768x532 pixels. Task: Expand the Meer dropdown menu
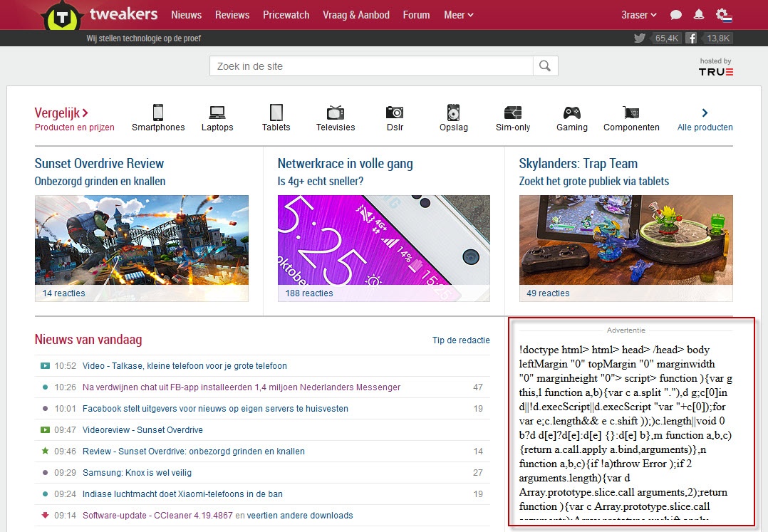coord(459,15)
